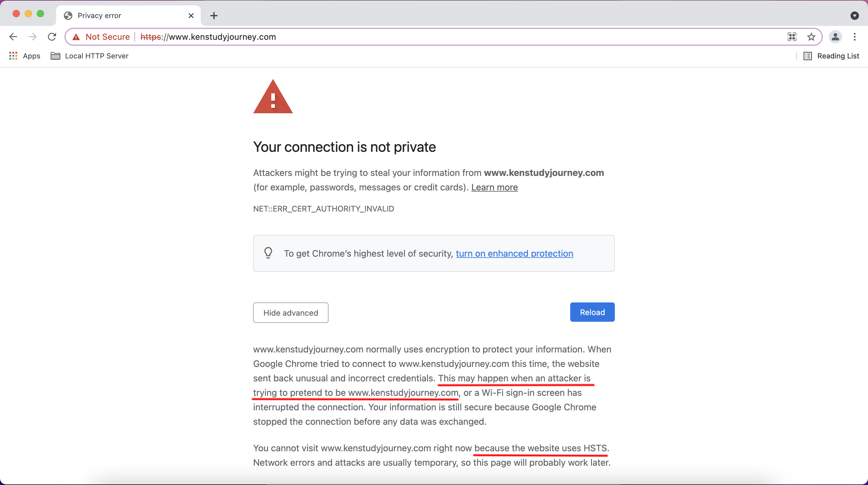The width and height of the screenshot is (868, 485).
Task: Click the page refresh icon
Action: [52, 37]
